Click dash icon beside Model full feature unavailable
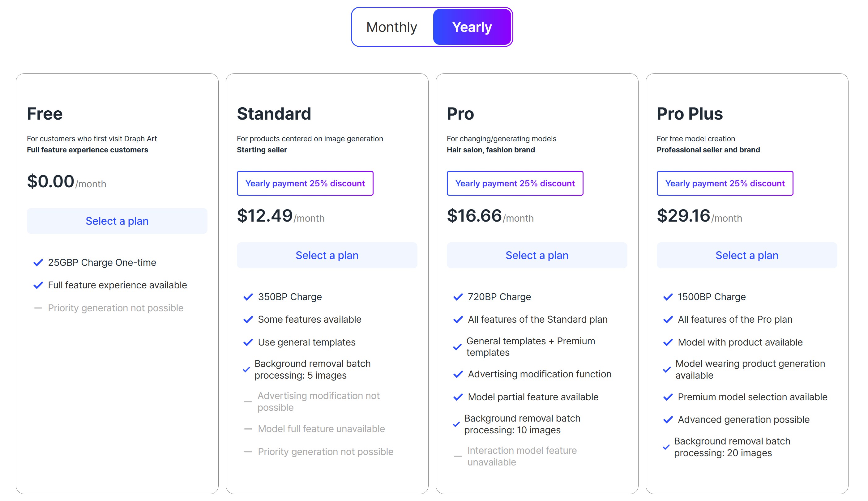 (248, 429)
